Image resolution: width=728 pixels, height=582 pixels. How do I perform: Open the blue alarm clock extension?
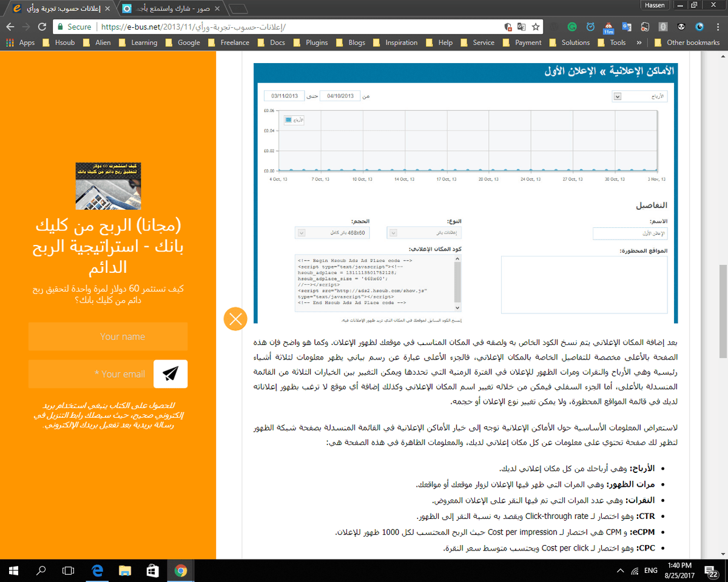point(590,27)
